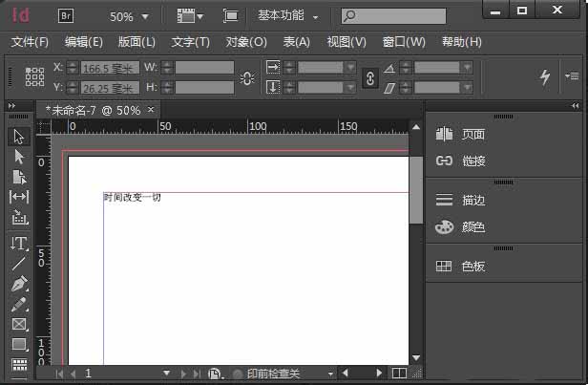Click the search field in application bar

point(393,16)
